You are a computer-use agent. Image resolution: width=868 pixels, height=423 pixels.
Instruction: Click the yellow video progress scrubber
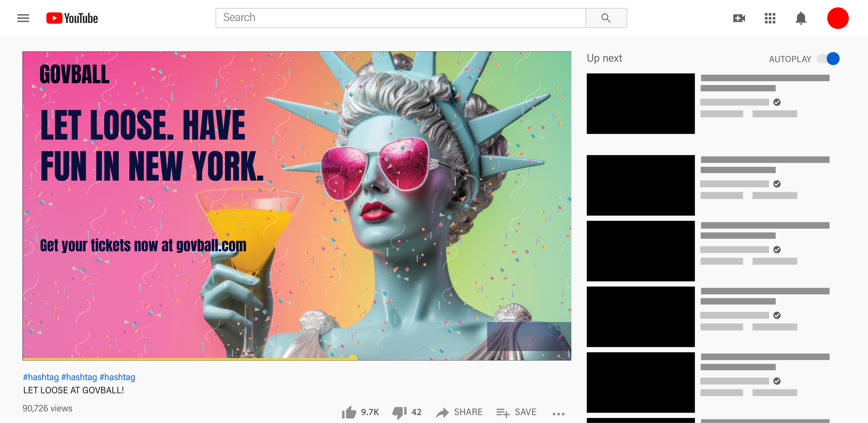pyautogui.click(x=352, y=358)
